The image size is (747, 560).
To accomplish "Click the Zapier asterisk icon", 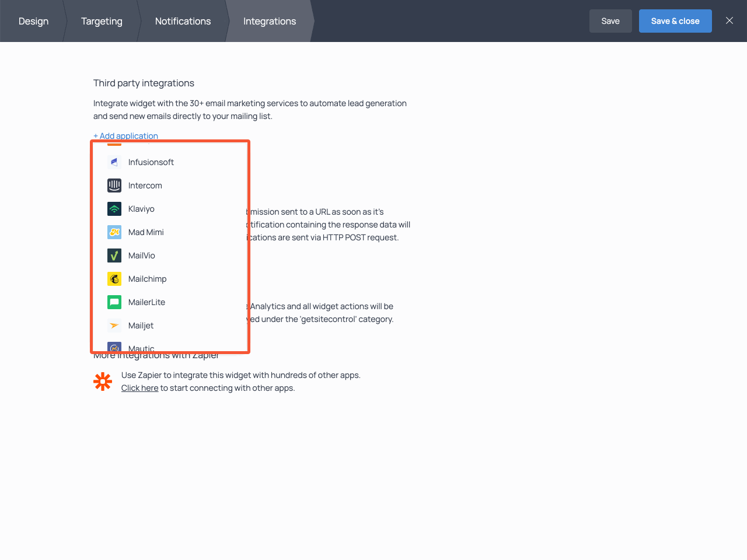I will (x=103, y=381).
